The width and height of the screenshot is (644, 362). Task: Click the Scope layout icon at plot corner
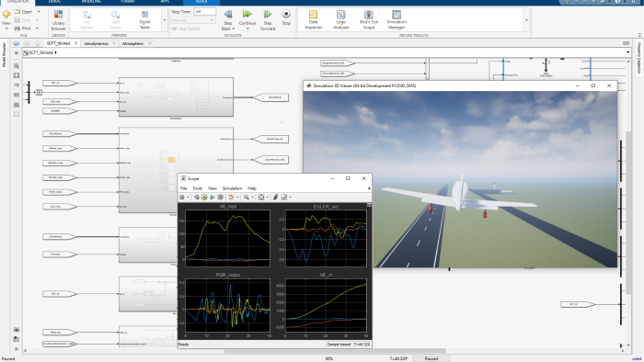(369, 205)
